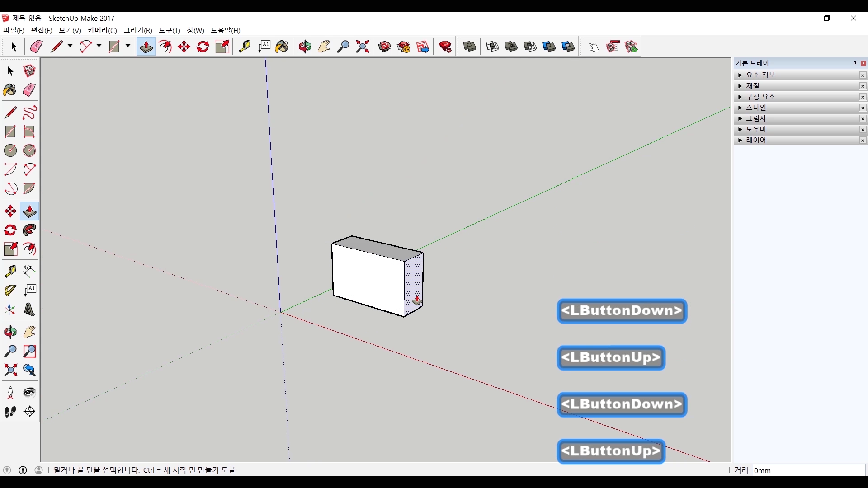Select the Paint Bucket tool in left toolbar
Viewport: 868px width, 488px height.
9,90
